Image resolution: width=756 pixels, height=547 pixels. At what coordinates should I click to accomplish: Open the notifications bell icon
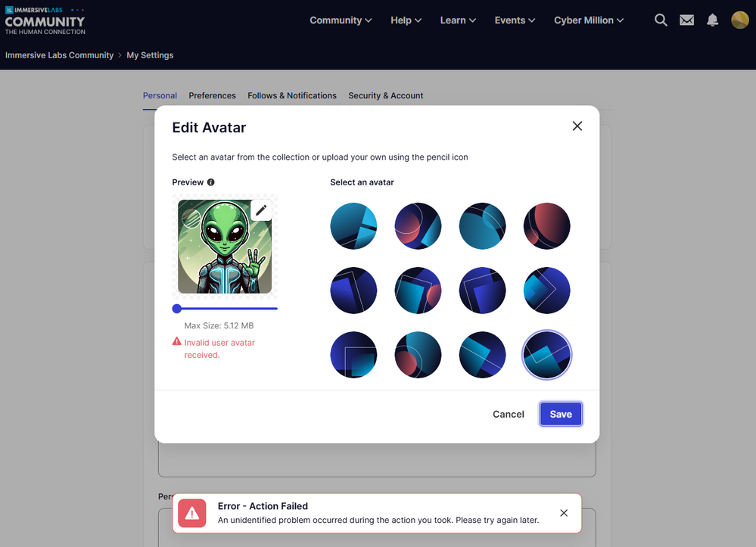(x=713, y=20)
